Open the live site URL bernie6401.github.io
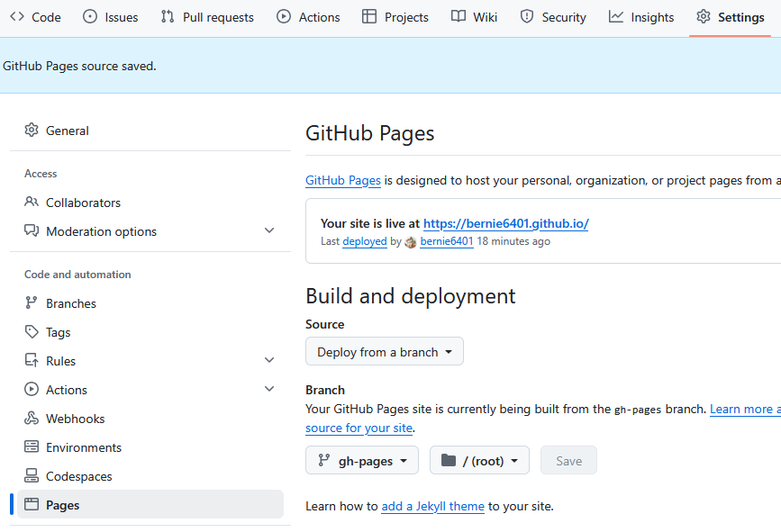This screenshot has width=781, height=532. click(506, 223)
